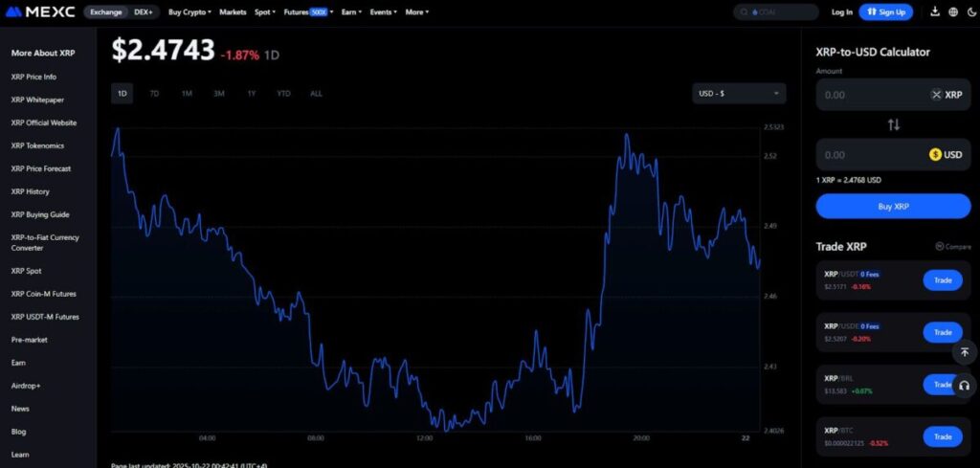This screenshot has height=468, width=980.
Task: Click the scroll-to-top arrow icon
Action: [964, 352]
